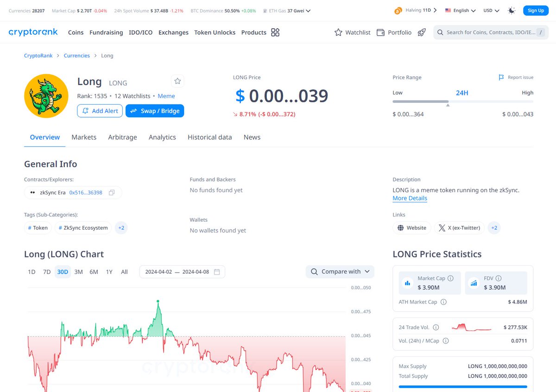
Task: Click the CryptoRank logo
Action: click(33, 32)
